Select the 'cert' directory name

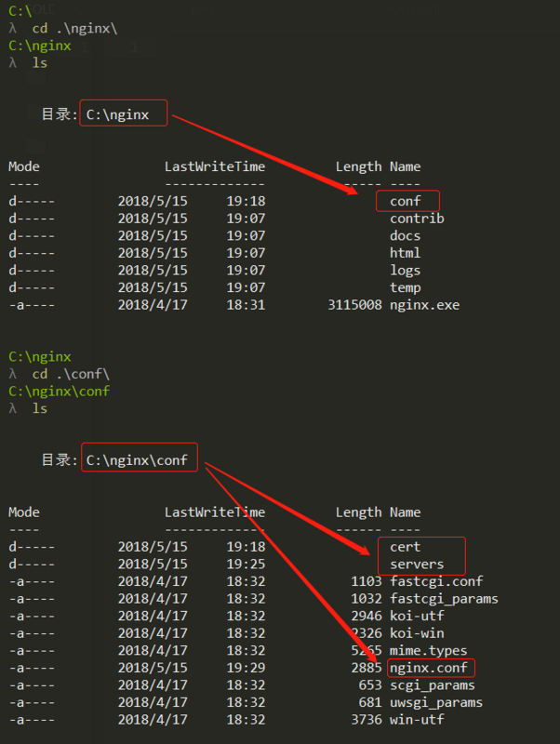406,547
